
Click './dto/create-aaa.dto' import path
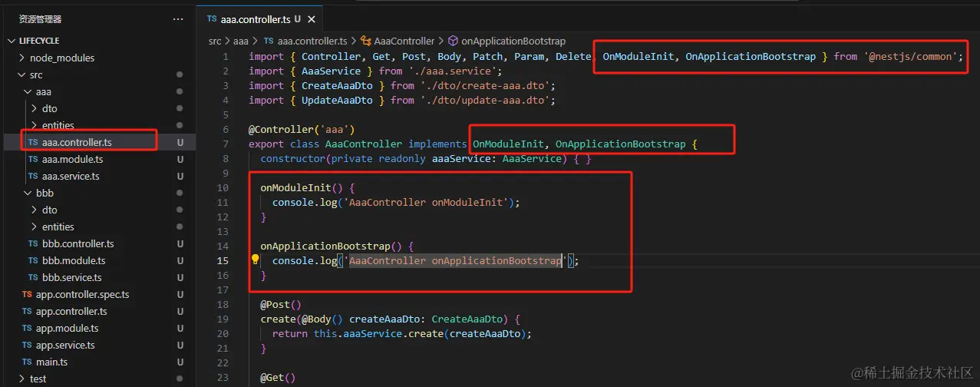click(x=484, y=85)
